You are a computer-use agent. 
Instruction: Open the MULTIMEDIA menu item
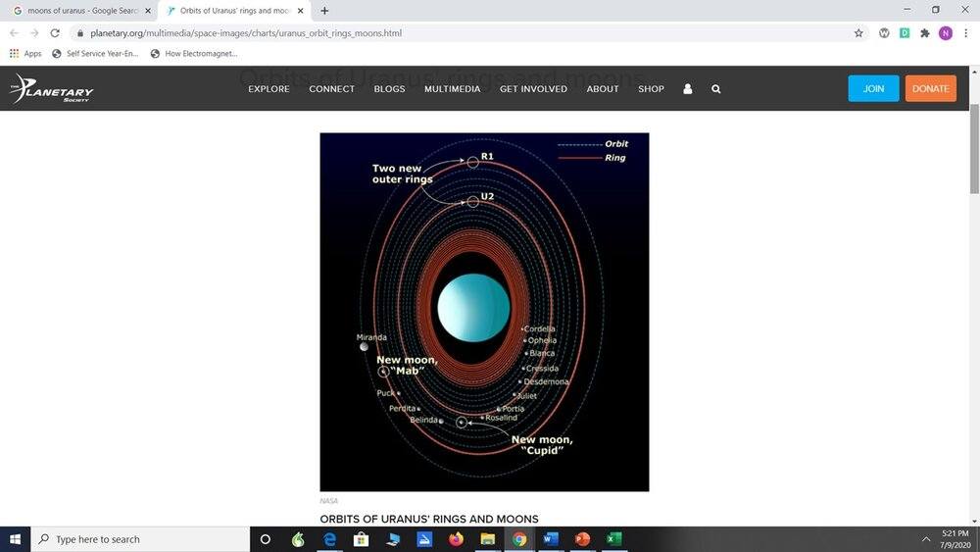452,88
